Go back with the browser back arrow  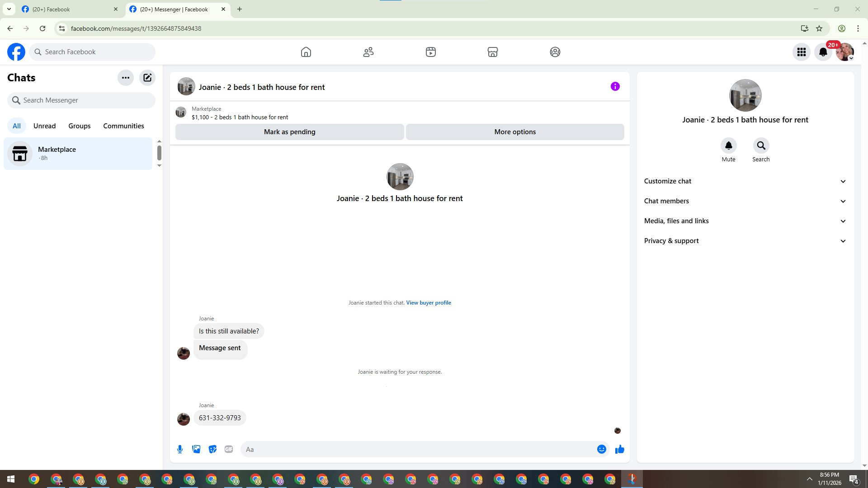(10, 28)
